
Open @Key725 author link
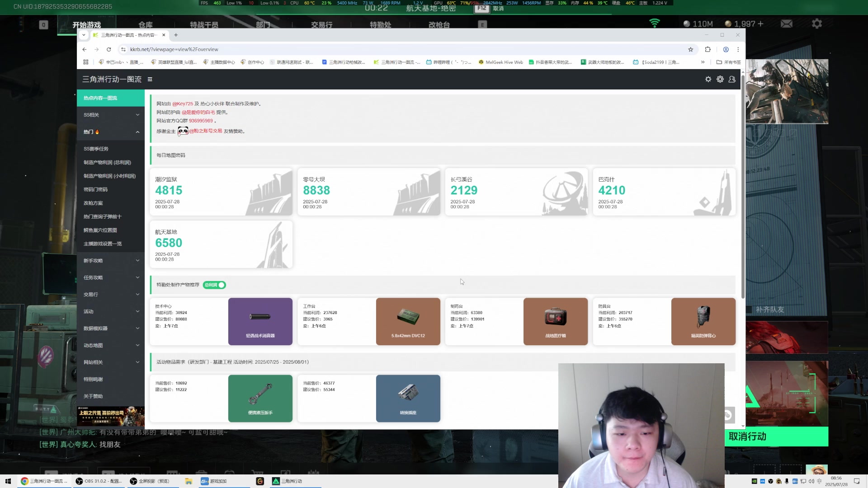pyautogui.click(x=183, y=103)
